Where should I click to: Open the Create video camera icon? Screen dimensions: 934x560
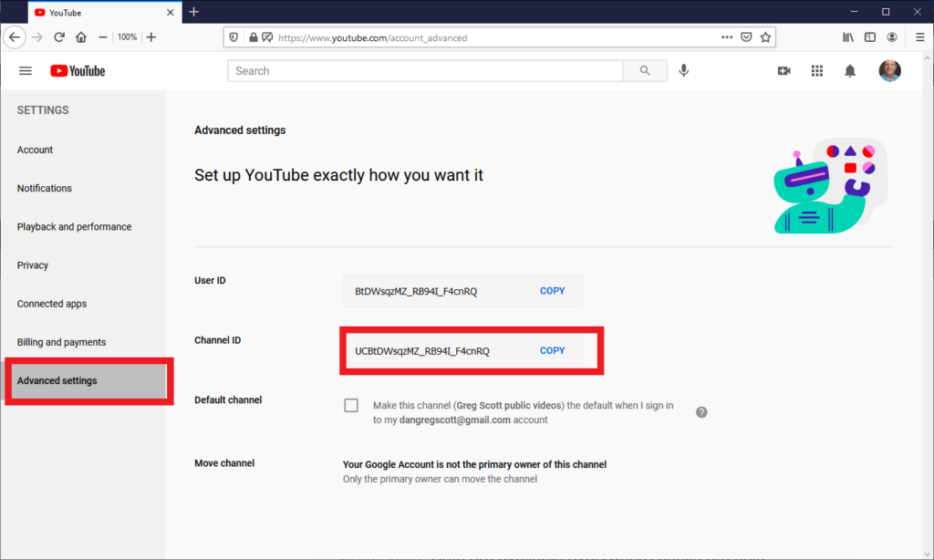[x=784, y=71]
